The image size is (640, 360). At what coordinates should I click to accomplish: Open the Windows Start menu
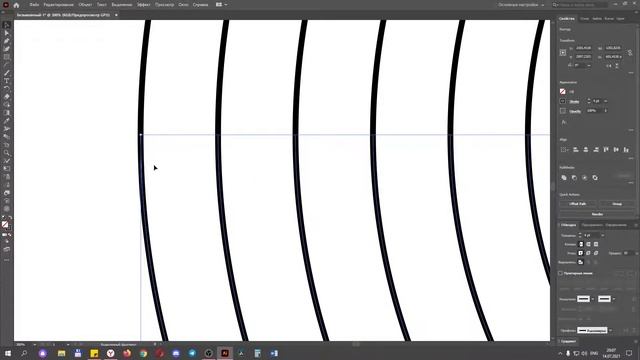pyautogui.click(x=8, y=353)
